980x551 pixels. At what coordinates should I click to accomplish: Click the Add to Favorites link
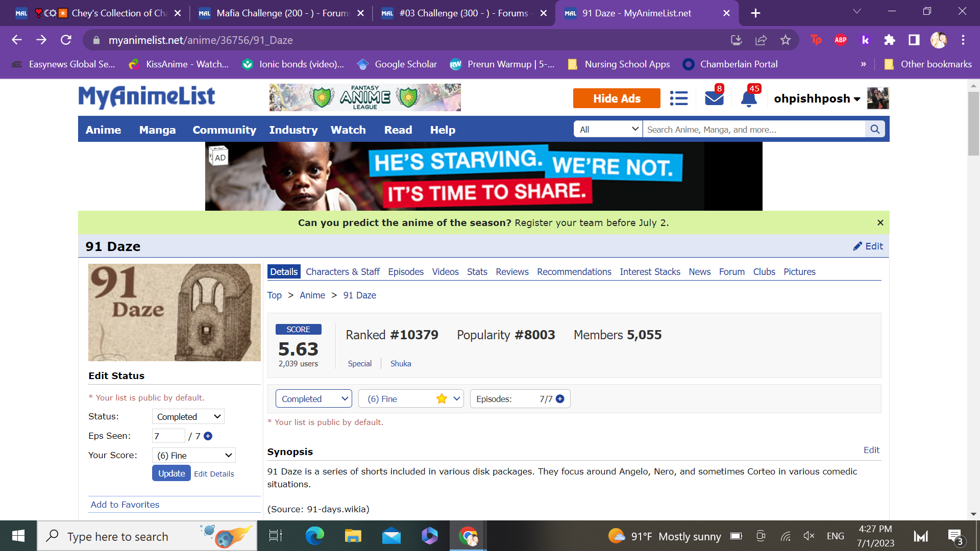coord(125,505)
